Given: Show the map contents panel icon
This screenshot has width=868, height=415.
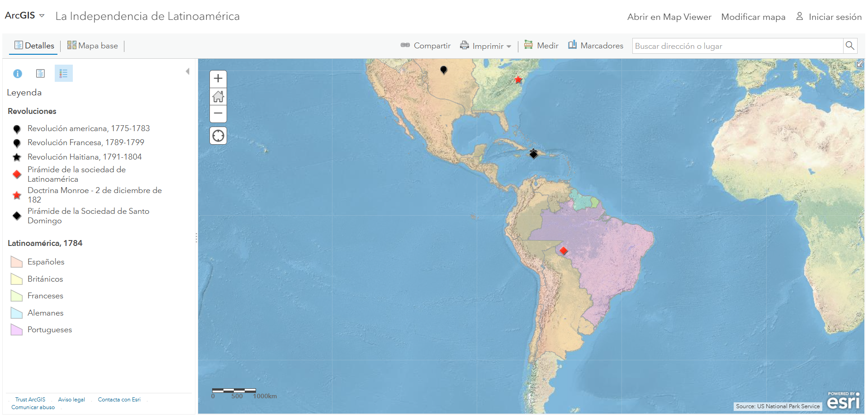Looking at the screenshot, I should [x=40, y=73].
